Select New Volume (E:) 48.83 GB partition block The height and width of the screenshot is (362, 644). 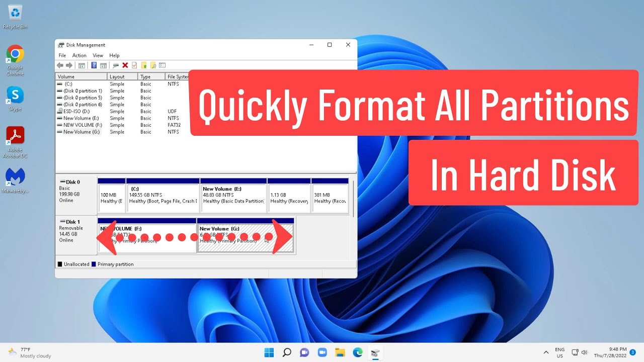(233, 196)
